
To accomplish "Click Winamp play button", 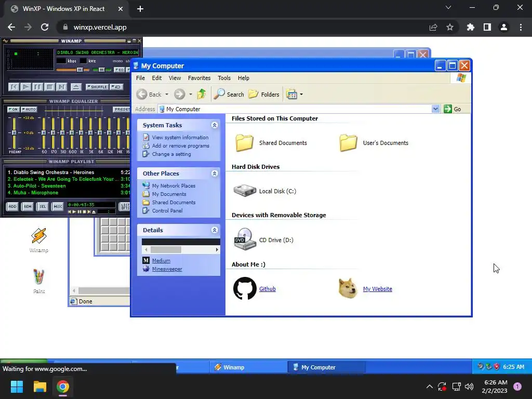I will (x=26, y=87).
